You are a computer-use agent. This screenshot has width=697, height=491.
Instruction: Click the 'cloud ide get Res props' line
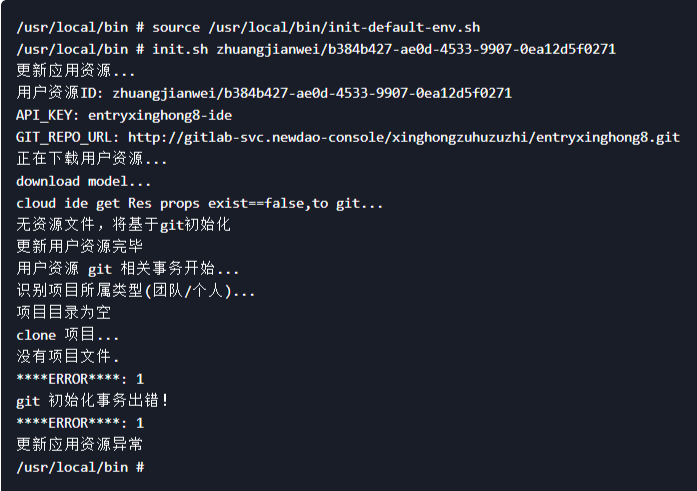pyautogui.click(x=199, y=203)
